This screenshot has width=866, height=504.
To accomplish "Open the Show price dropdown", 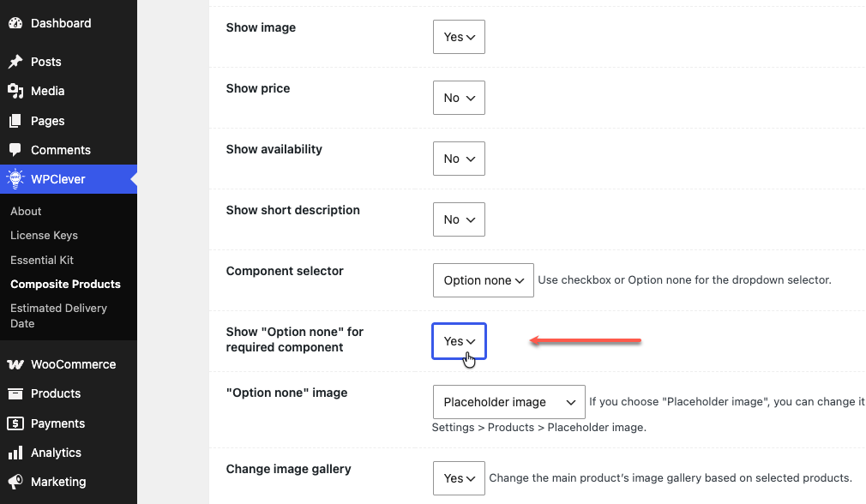I will (459, 98).
